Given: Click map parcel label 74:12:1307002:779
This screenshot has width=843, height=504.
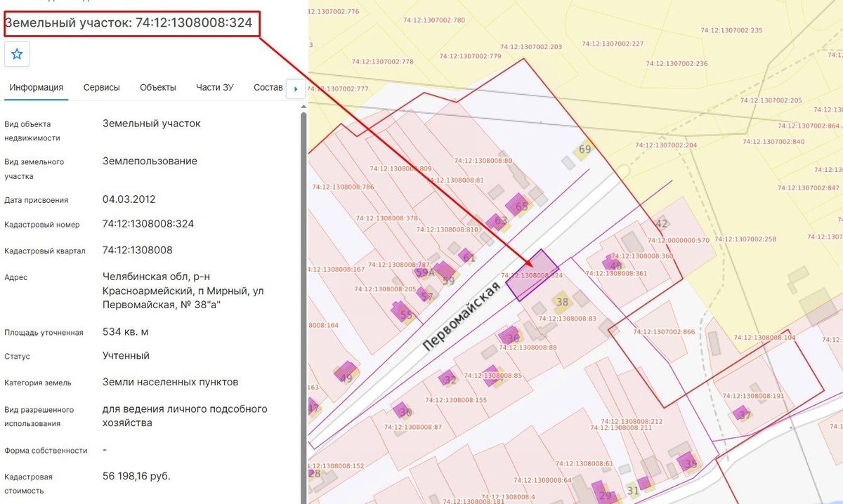Looking at the screenshot, I should click(x=471, y=56).
